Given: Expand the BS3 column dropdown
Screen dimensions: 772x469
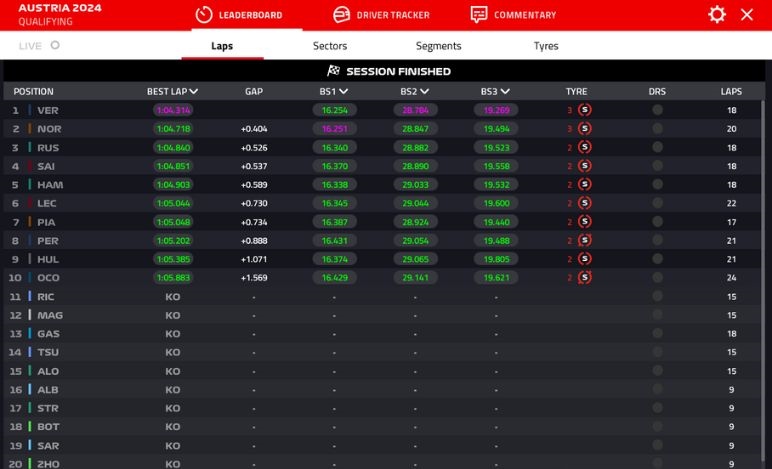Looking at the screenshot, I should click(x=505, y=92).
